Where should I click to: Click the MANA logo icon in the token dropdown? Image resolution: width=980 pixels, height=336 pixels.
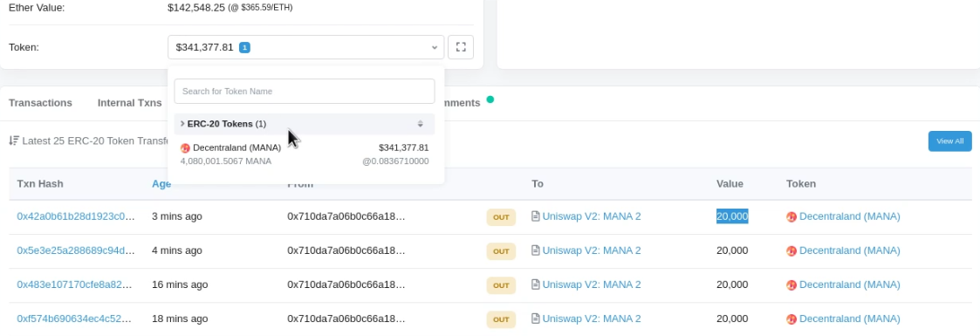point(185,148)
